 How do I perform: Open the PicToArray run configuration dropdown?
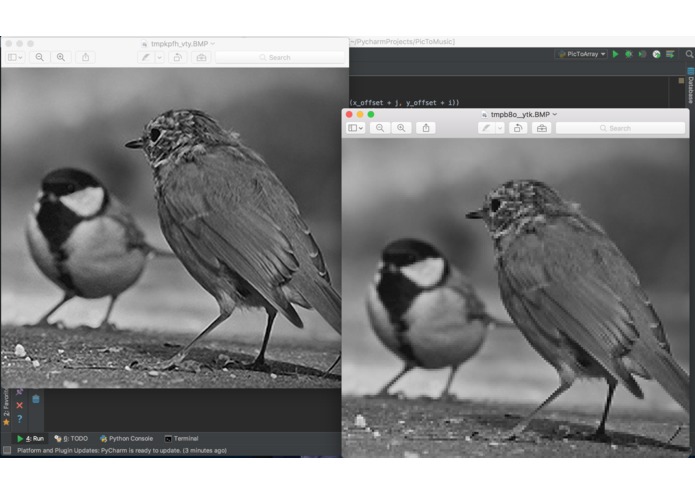tap(582, 54)
